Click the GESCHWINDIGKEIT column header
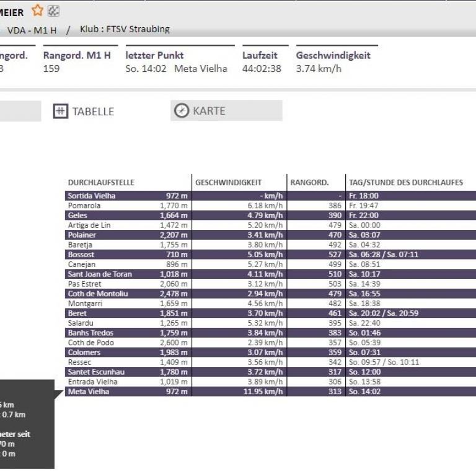This screenshot has width=476, height=476. point(228,183)
